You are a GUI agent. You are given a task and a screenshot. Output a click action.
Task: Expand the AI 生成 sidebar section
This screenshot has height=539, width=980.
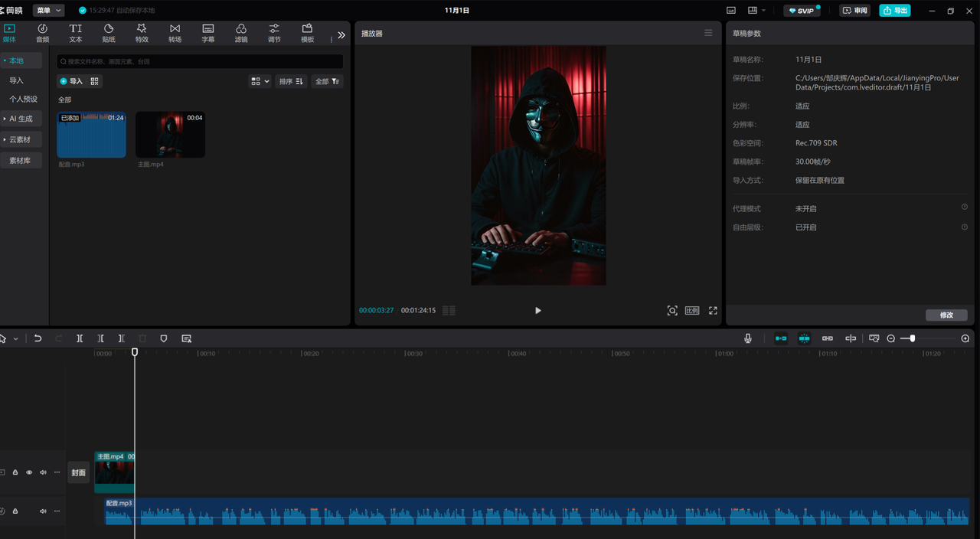pyautogui.click(x=21, y=119)
